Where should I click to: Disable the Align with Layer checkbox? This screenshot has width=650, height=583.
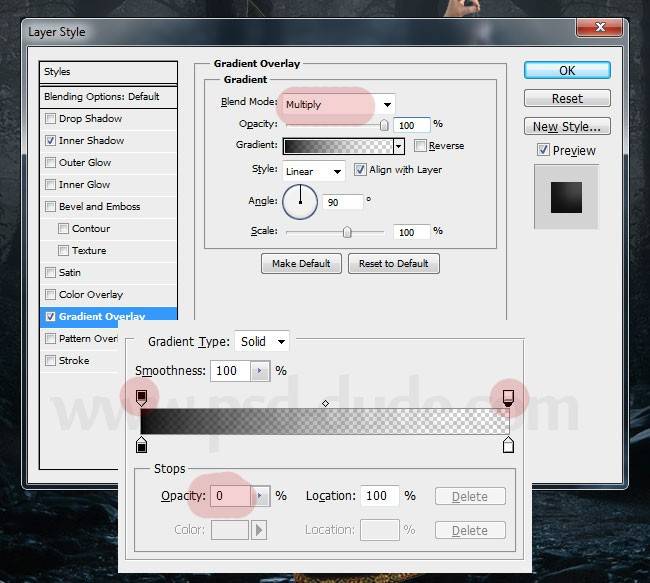[360, 170]
